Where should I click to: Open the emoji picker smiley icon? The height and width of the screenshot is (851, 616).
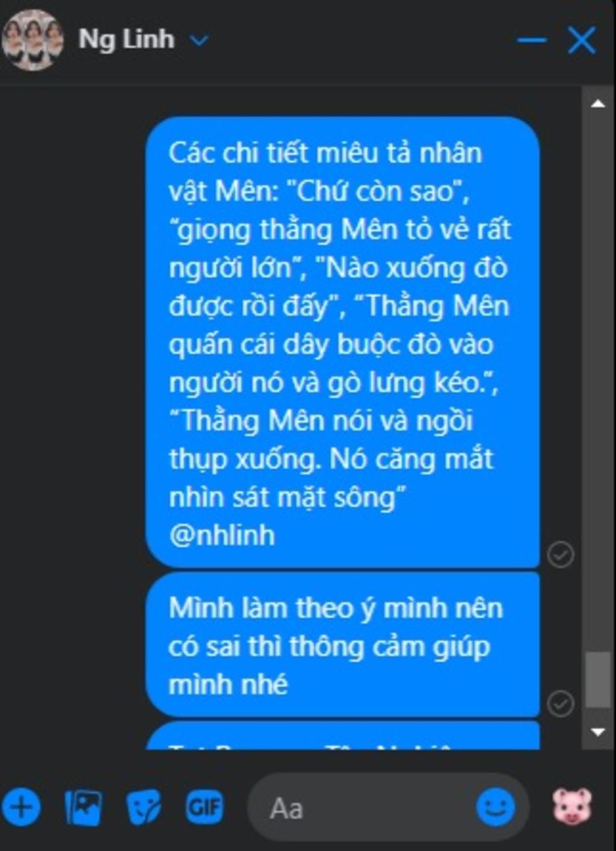(x=496, y=808)
